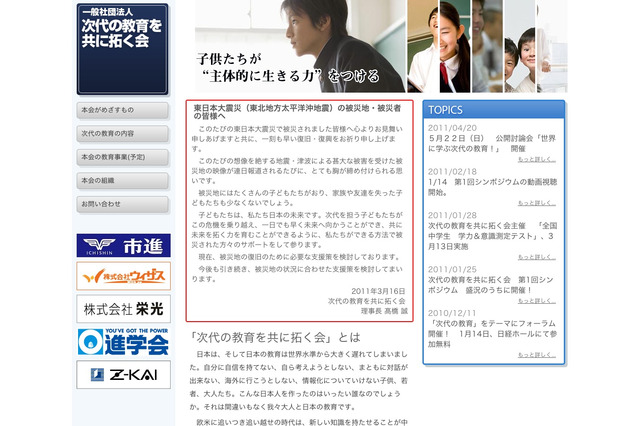Screen dimensions: 640x426
Task: Click the 全国中学生 学力&意識測定テスト topic text
Action: pos(492,236)
